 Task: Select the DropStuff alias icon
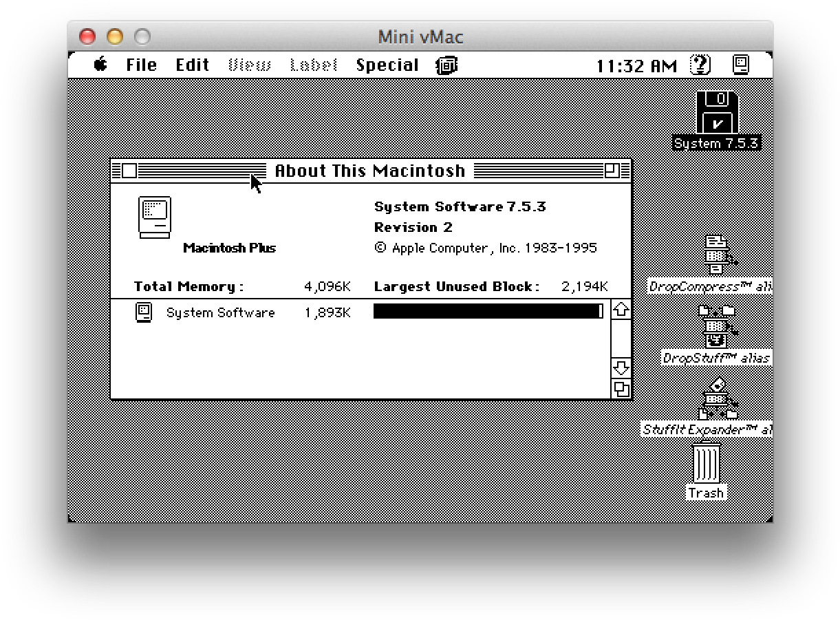717,326
